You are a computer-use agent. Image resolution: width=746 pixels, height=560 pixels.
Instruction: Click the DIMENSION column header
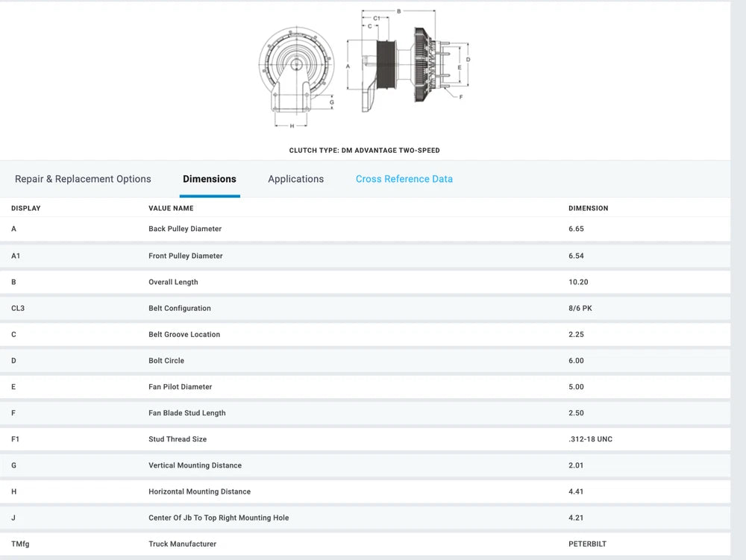[x=589, y=208]
